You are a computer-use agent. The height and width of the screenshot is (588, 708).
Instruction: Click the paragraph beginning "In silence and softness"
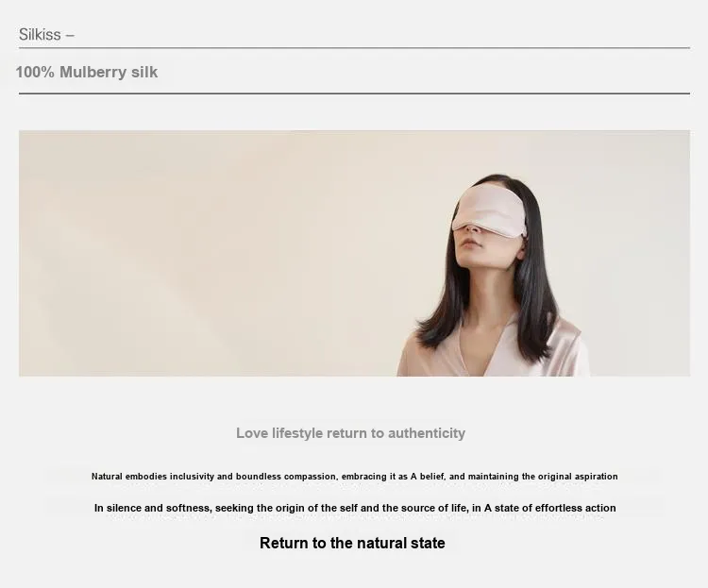pos(355,508)
